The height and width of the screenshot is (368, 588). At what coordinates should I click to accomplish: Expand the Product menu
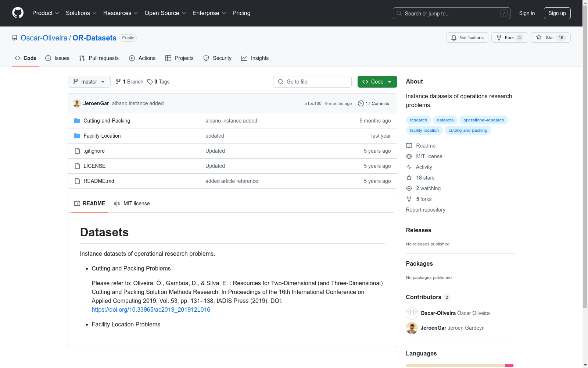46,13
